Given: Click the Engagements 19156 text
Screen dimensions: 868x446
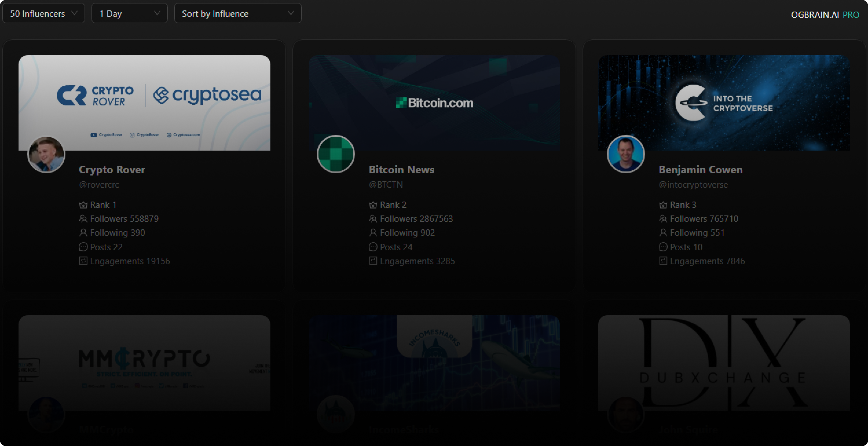Looking at the screenshot, I should pos(130,261).
